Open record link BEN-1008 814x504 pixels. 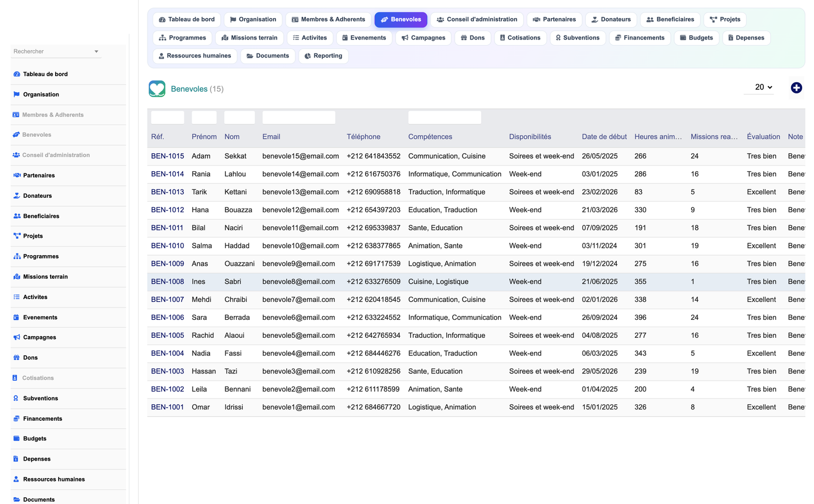coord(167,282)
